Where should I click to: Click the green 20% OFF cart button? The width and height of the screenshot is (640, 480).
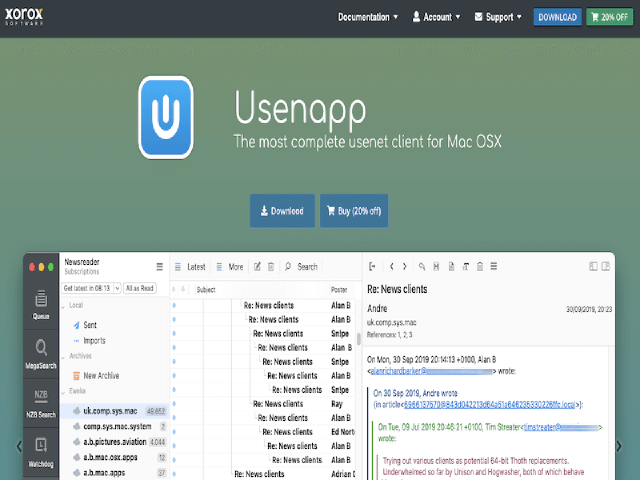point(609,17)
